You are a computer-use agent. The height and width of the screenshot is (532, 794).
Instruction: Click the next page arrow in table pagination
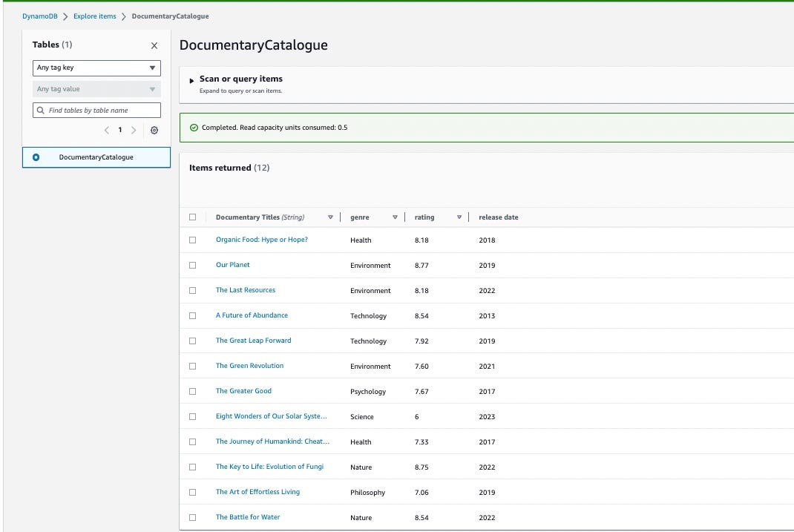coord(134,130)
